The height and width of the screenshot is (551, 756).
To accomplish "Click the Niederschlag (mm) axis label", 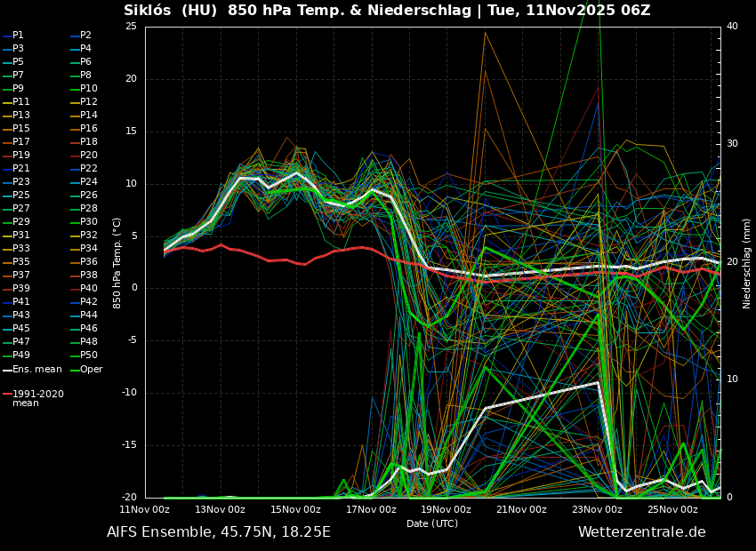I will [747, 263].
